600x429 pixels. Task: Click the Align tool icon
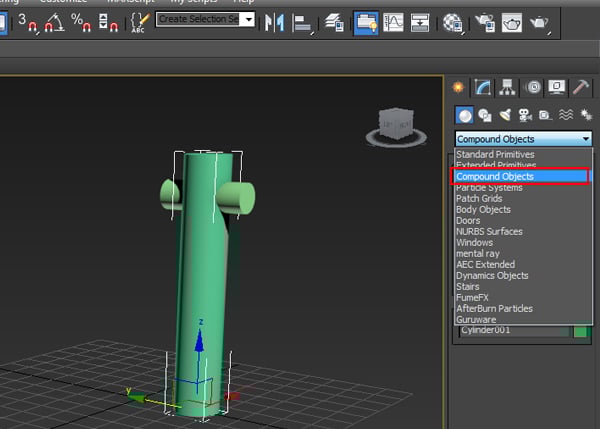(x=303, y=23)
